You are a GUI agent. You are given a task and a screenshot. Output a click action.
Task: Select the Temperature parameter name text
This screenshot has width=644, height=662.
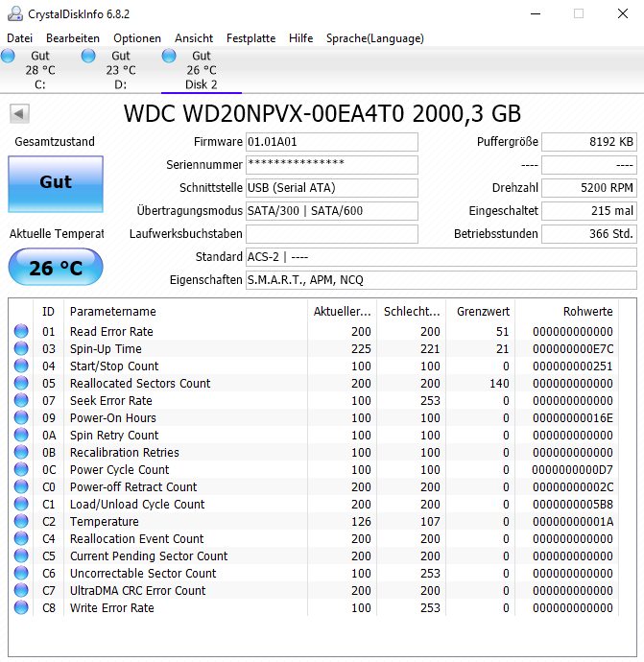105,522
